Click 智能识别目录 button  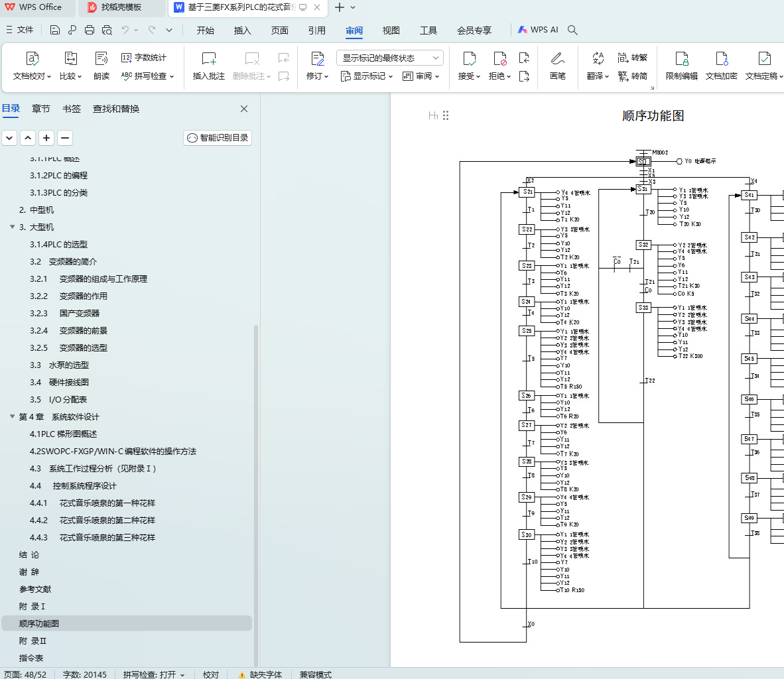(x=218, y=138)
